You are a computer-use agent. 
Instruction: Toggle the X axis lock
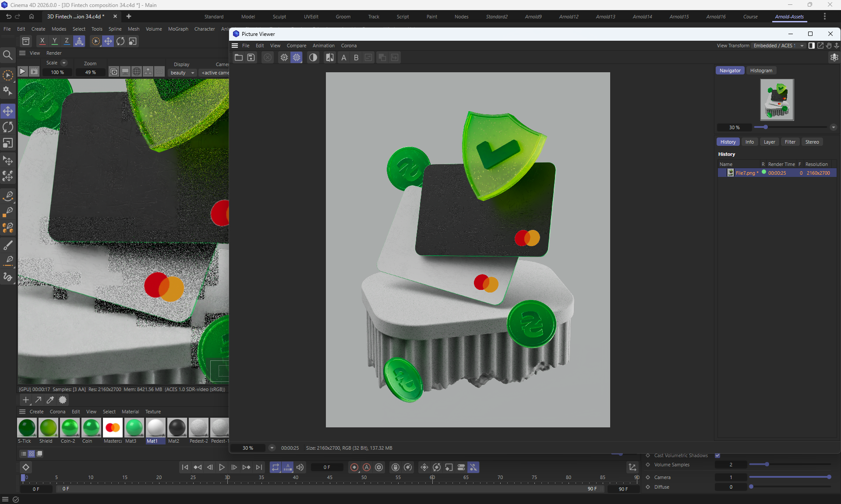42,41
